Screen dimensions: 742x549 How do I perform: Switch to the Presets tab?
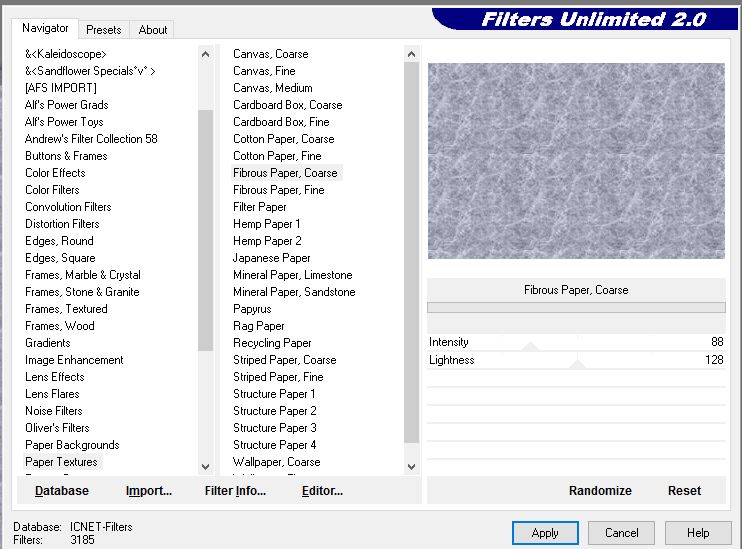pyautogui.click(x=103, y=30)
